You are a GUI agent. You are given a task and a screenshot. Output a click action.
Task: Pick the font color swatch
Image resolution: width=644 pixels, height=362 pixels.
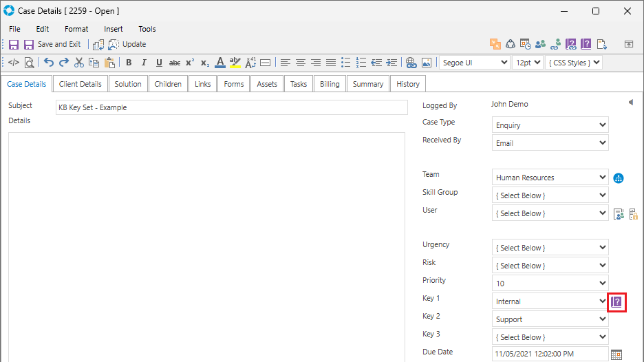coord(219,63)
